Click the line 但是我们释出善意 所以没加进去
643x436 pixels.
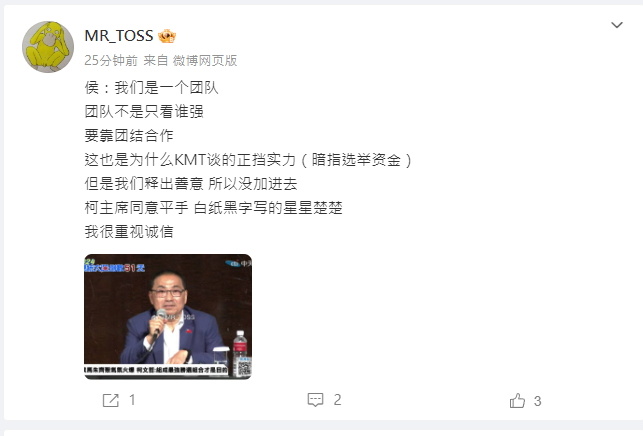click(191, 184)
